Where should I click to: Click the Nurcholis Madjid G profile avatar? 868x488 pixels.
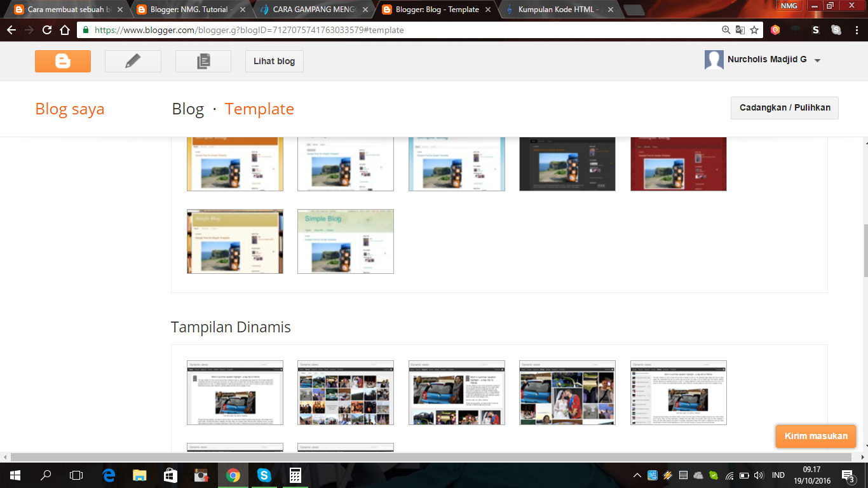(x=713, y=59)
